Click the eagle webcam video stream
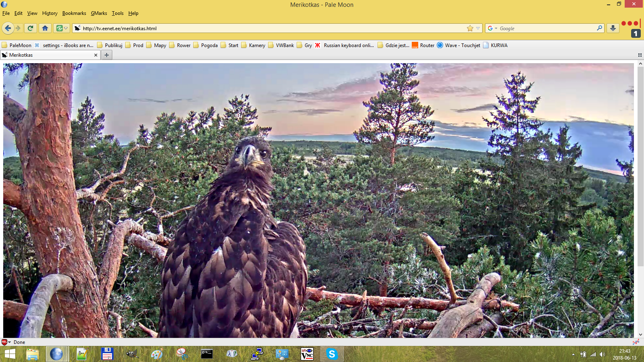Screen dimensions: 644x362 318,200
